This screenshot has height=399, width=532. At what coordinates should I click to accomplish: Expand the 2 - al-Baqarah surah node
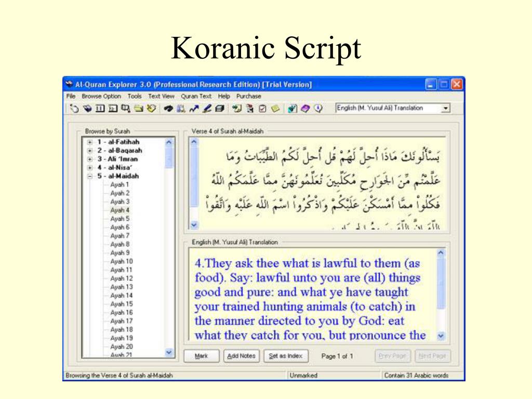point(90,151)
